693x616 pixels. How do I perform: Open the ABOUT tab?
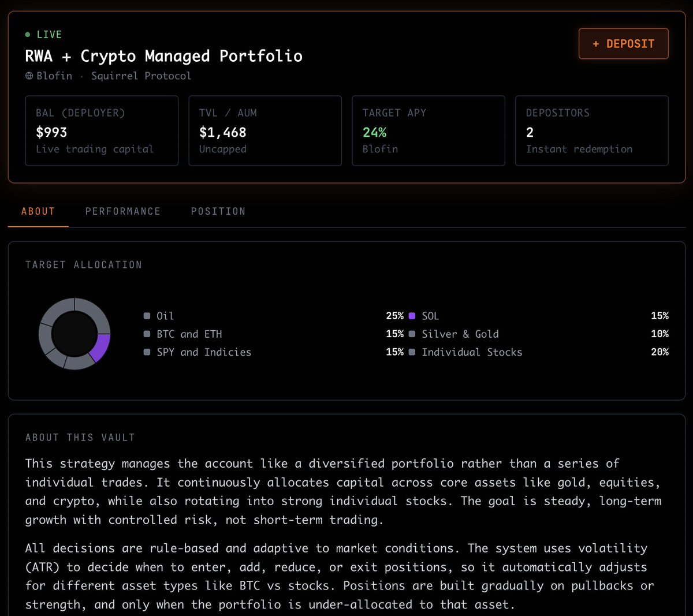38,211
